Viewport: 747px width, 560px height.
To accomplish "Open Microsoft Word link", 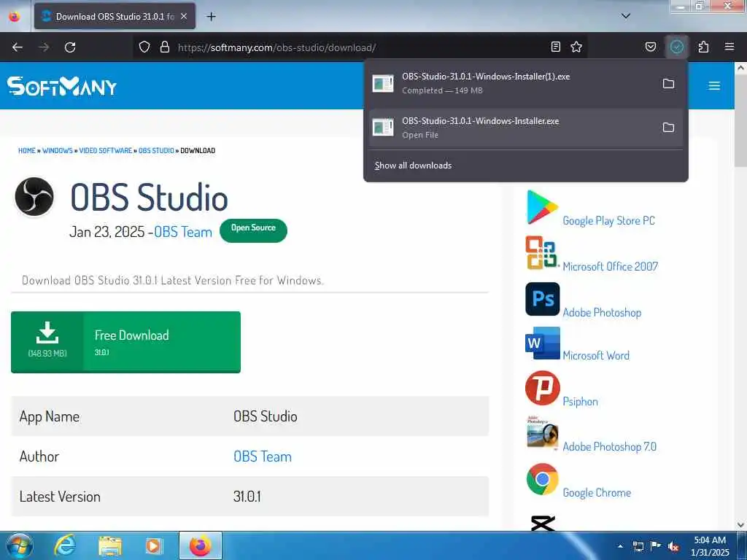I will tap(596, 356).
